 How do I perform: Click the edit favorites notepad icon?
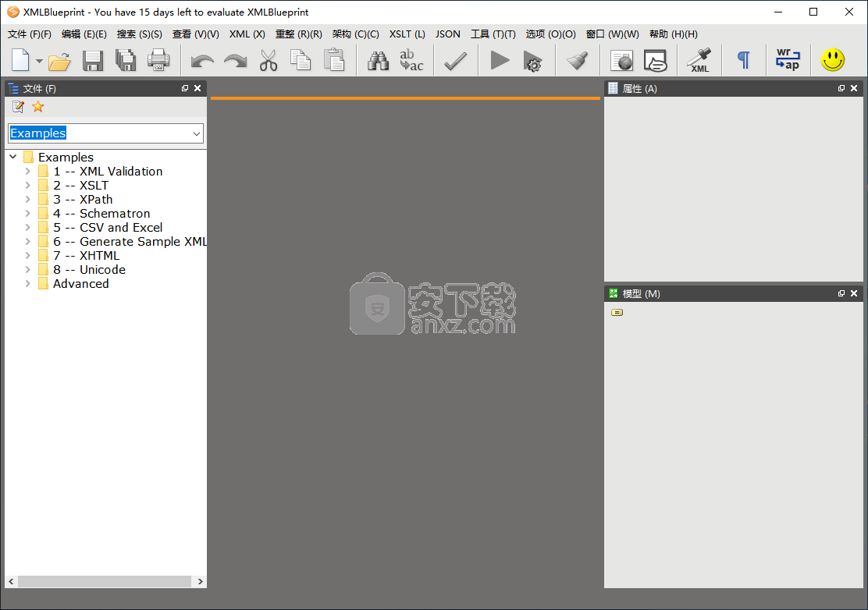click(18, 107)
